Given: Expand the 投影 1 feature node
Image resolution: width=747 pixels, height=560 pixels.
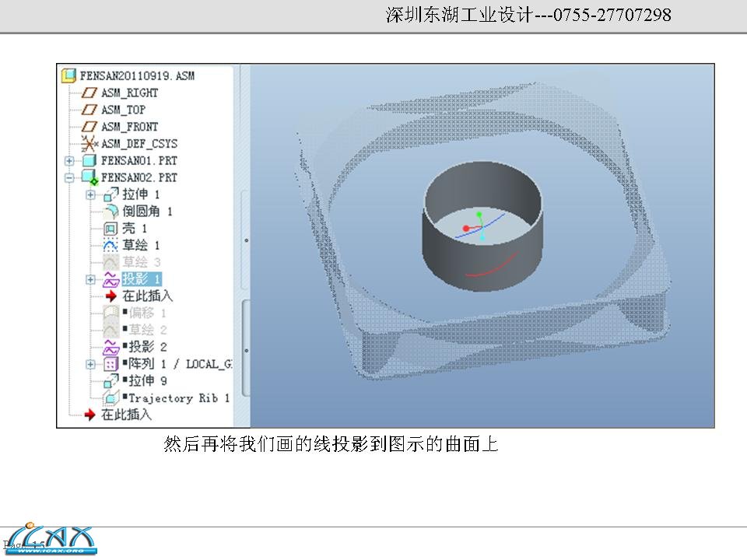Looking at the screenshot, I should coord(90,279).
